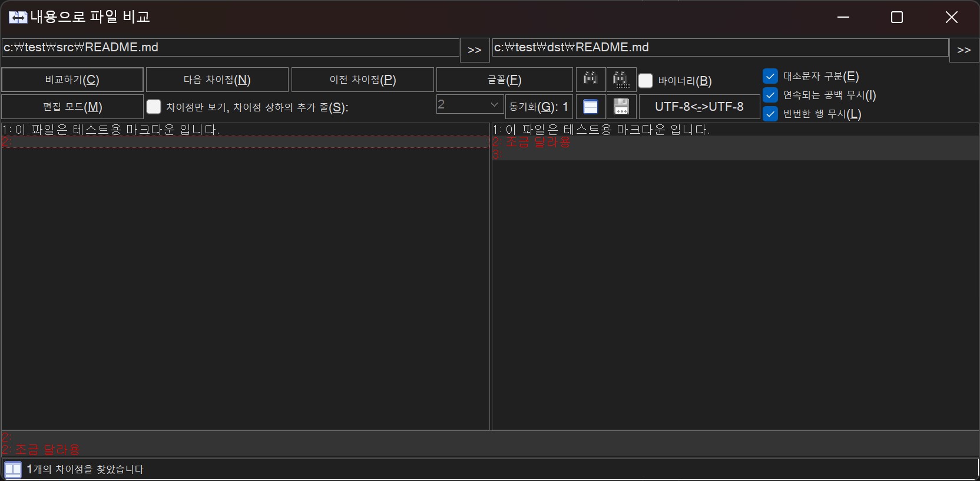Viewport: 980px width, 481px height.
Task: Click the blue window layout icon
Action: click(590, 107)
